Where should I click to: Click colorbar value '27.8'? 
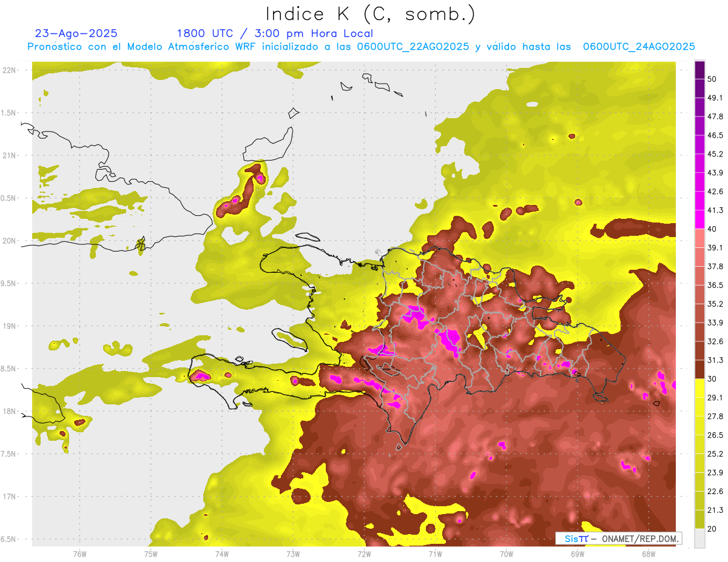[x=715, y=416]
